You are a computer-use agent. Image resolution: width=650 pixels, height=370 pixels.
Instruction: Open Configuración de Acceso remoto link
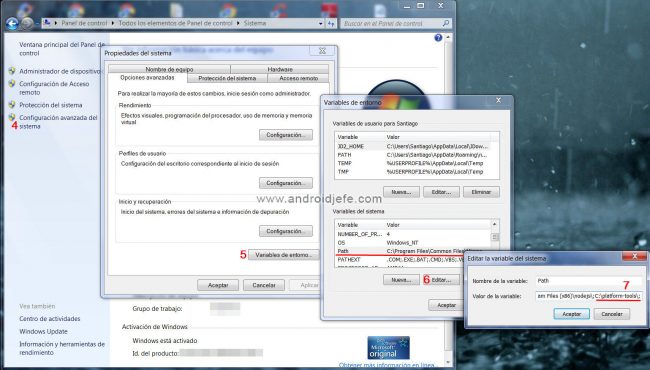[x=54, y=88]
